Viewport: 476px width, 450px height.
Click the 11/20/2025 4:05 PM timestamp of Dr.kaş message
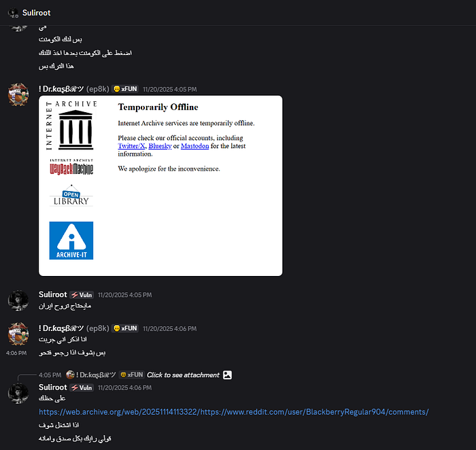[x=170, y=90]
